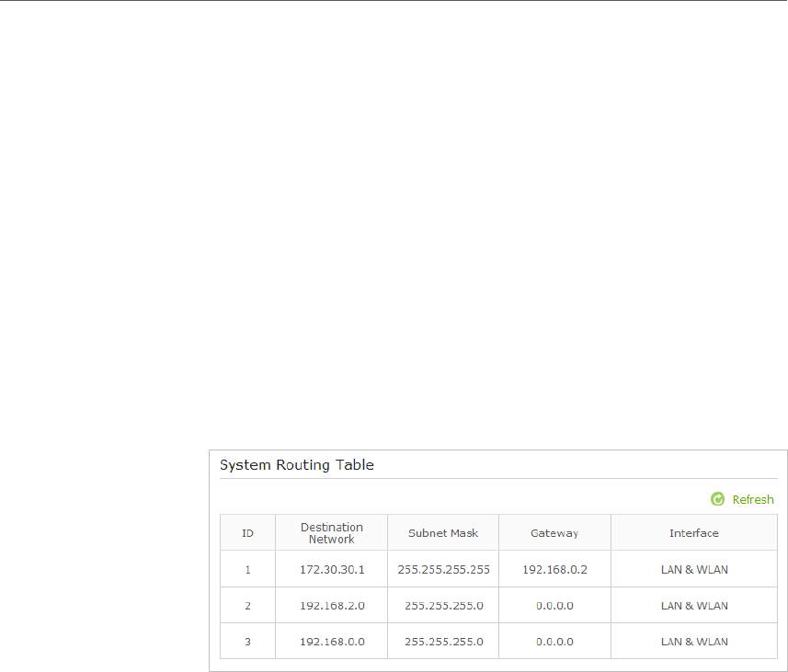The image size is (788, 672).
Task: Click the ID column header
Action: tap(247, 533)
